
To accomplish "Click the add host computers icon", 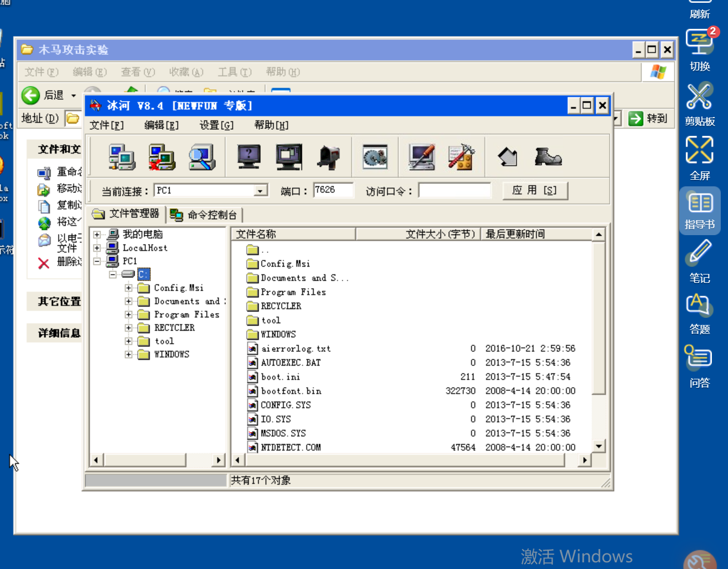I will coord(122,157).
